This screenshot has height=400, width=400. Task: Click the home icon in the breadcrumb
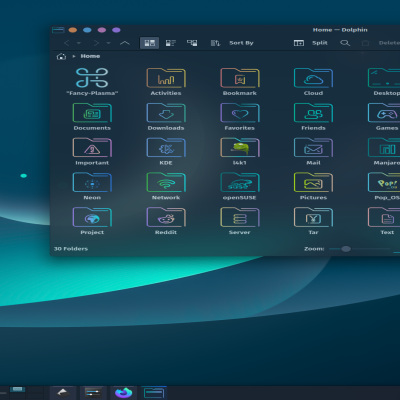61,56
